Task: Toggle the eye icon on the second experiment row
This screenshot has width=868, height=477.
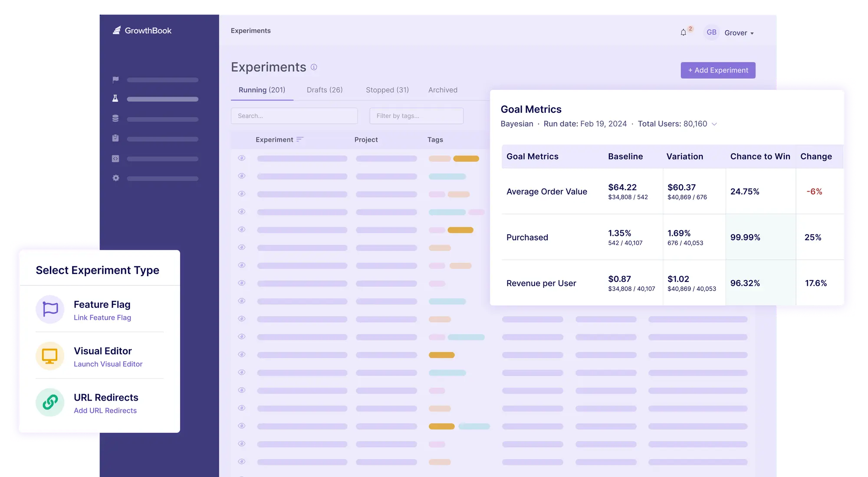Action: pyautogui.click(x=242, y=176)
